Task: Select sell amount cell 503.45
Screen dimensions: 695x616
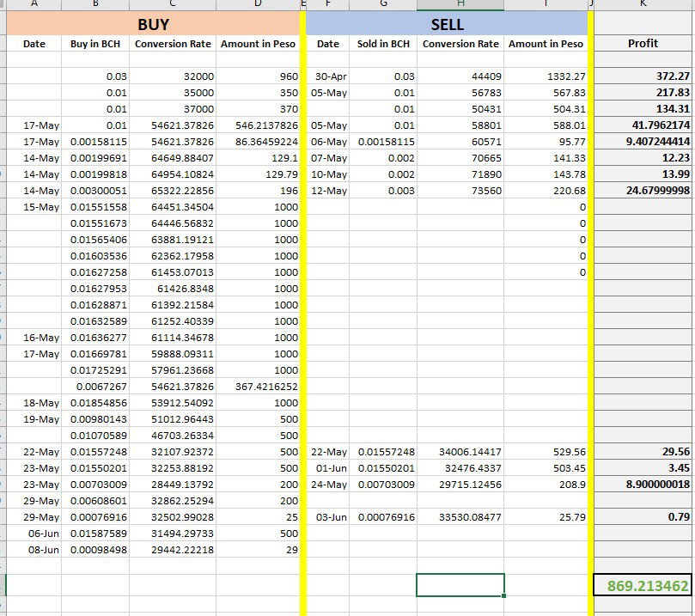Action: tap(546, 468)
